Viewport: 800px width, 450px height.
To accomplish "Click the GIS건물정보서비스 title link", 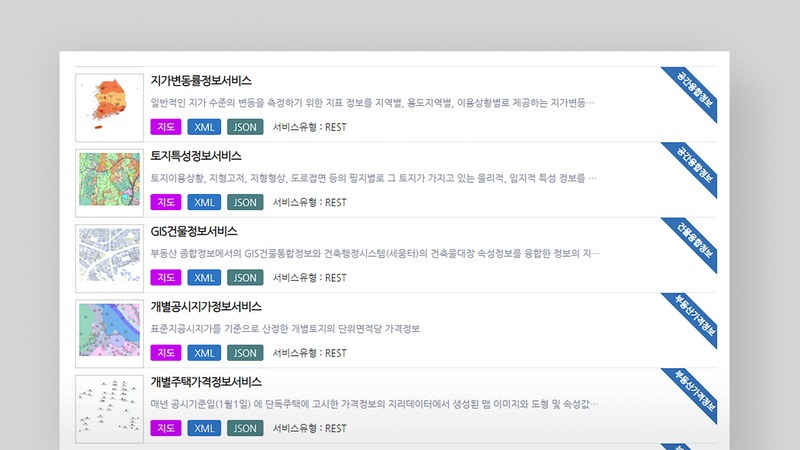I will [x=193, y=232].
